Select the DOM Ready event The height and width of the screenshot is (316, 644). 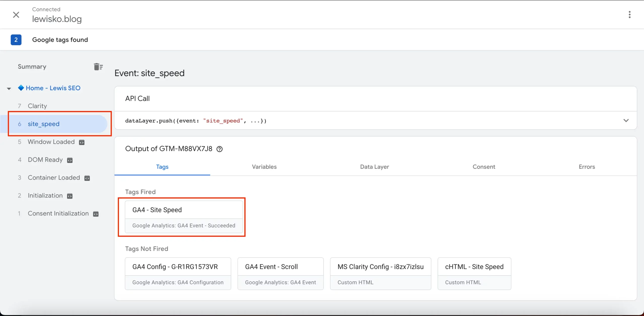[45, 160]
